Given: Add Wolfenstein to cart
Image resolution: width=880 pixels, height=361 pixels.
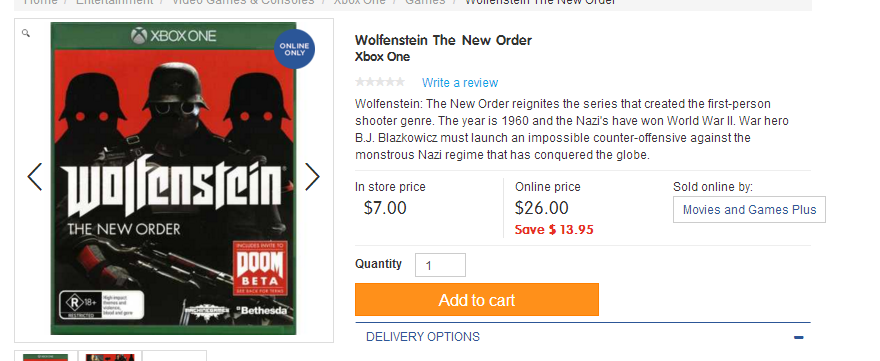Looking at the screenshot, I should pyautogui.click(x=476, y=300).
